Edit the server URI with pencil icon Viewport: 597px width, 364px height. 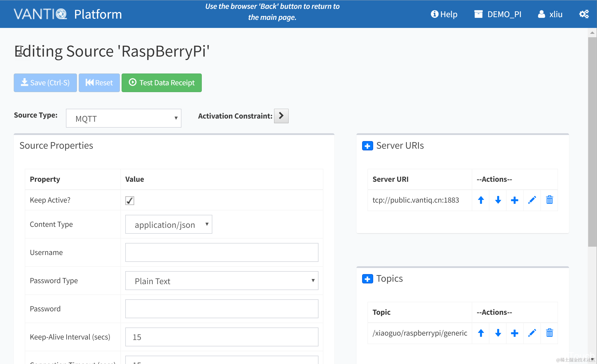tap(532, 200)
